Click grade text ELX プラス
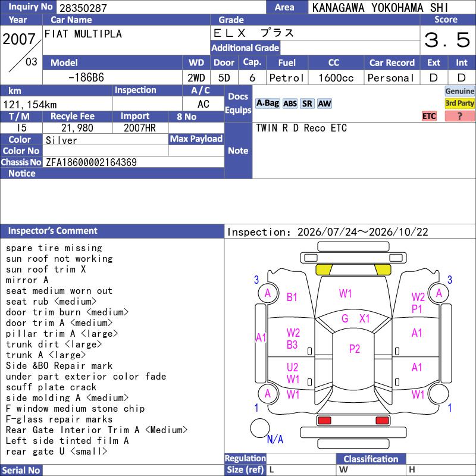This screenshot has height=476, width=476. [x=254, y=33]
